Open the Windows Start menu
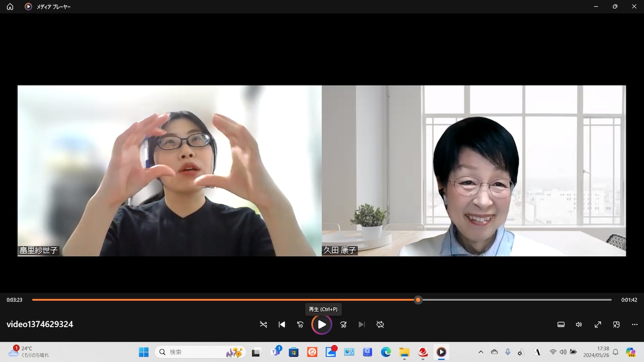The width and height of the screenshot is (644, 362). [x=144, y=352]
